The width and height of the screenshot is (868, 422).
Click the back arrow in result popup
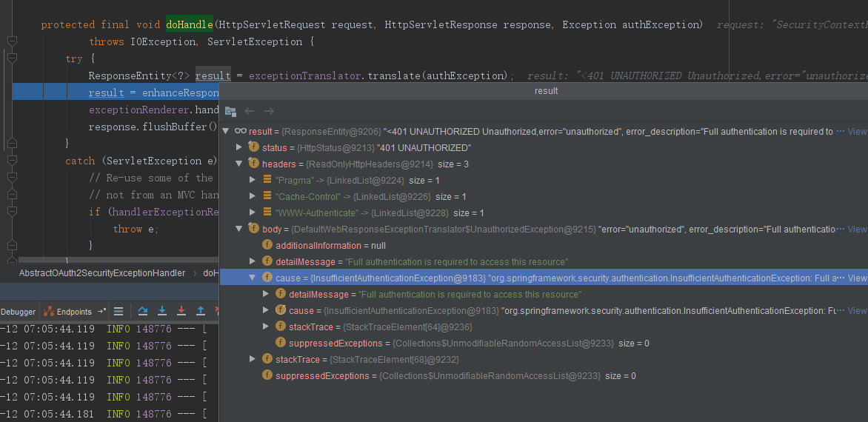click(x=250, y=111)
